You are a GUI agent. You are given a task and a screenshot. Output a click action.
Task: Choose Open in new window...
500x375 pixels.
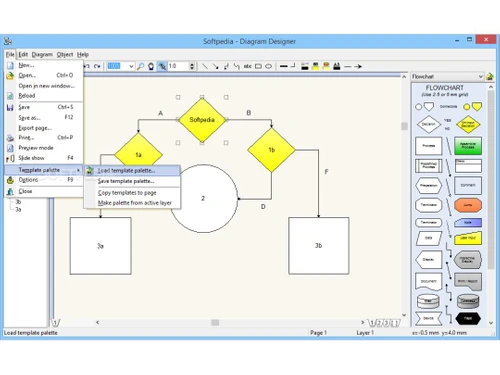[44, 86]
